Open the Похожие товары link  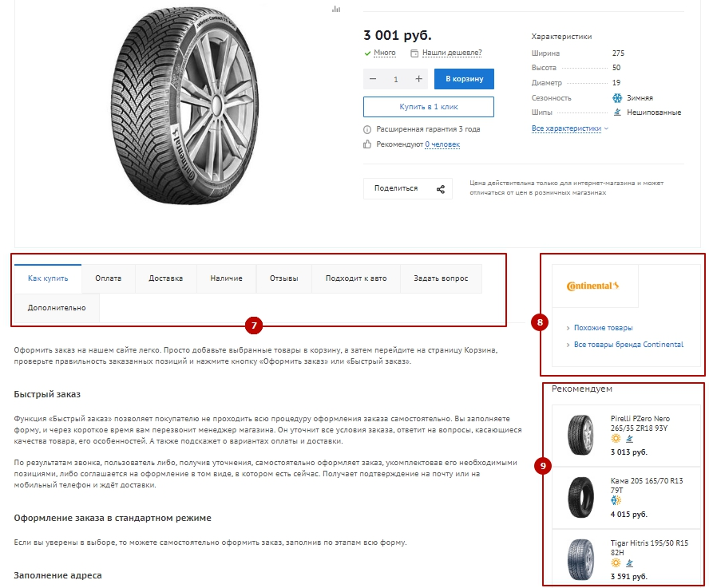(x=603, y=328)
